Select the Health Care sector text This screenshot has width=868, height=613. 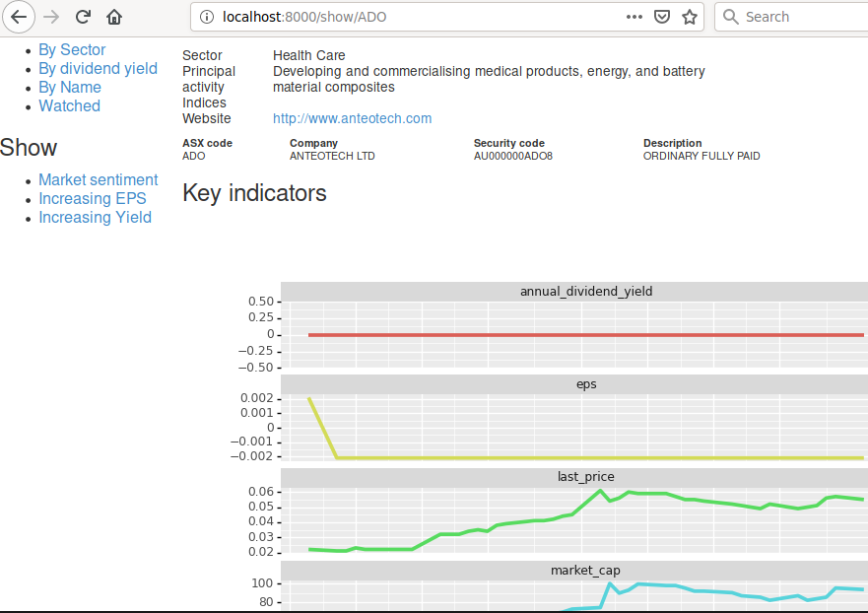click(309, 55)
